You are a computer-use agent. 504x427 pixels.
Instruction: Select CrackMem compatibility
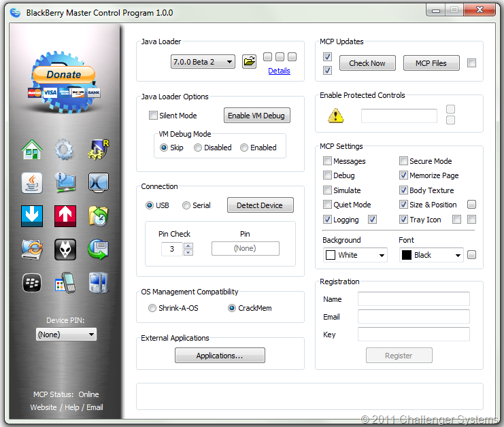tap(232, 308)
